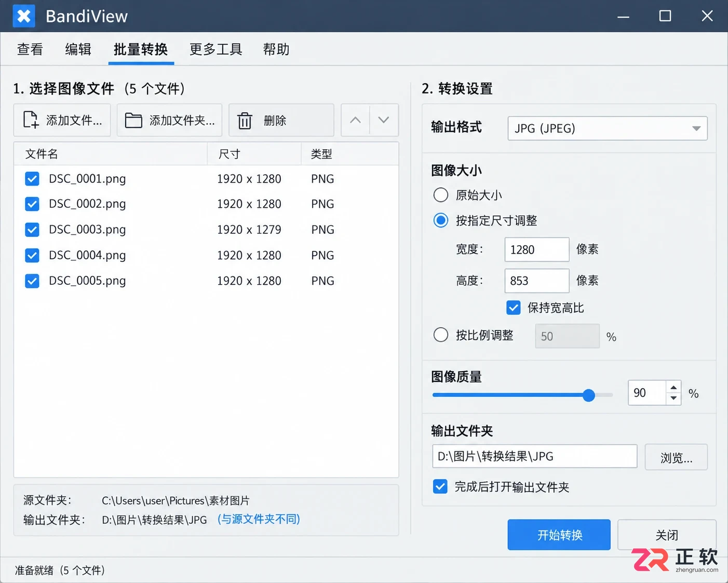Open the 输出格式 JPG (JPEG) dropdown

point(608,128)
